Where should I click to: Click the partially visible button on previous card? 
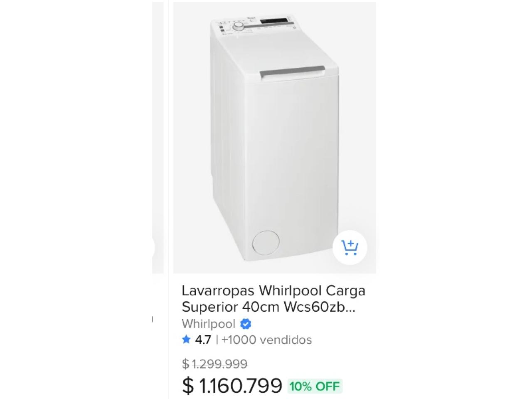(x=153, y=248)
